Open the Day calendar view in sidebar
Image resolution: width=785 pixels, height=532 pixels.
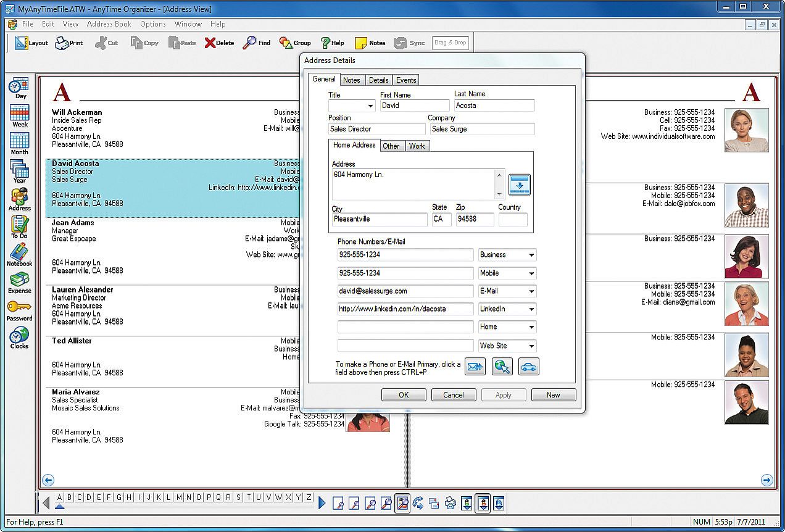coord(19,87)
